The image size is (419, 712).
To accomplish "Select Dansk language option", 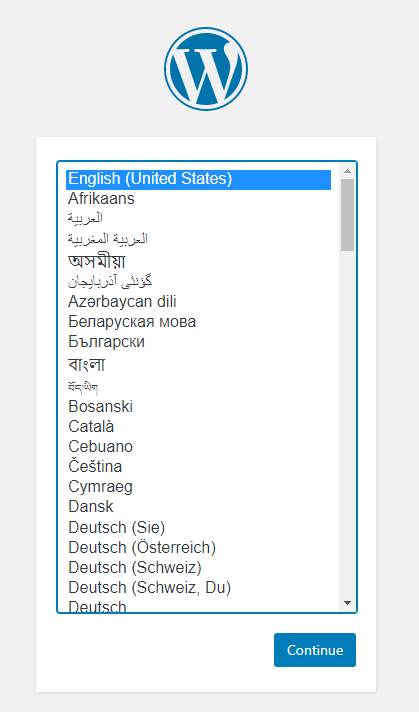I will click(198, 507).
